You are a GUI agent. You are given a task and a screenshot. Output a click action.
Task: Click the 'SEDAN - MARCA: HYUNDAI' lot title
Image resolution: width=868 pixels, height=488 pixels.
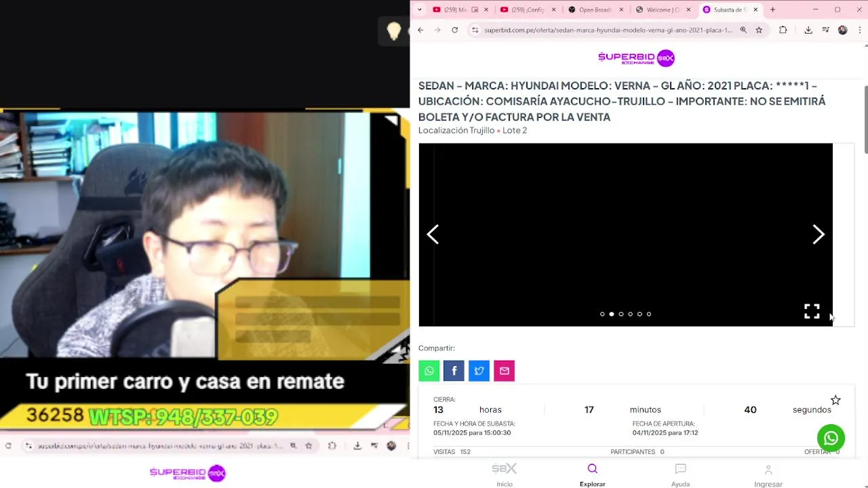622,101
